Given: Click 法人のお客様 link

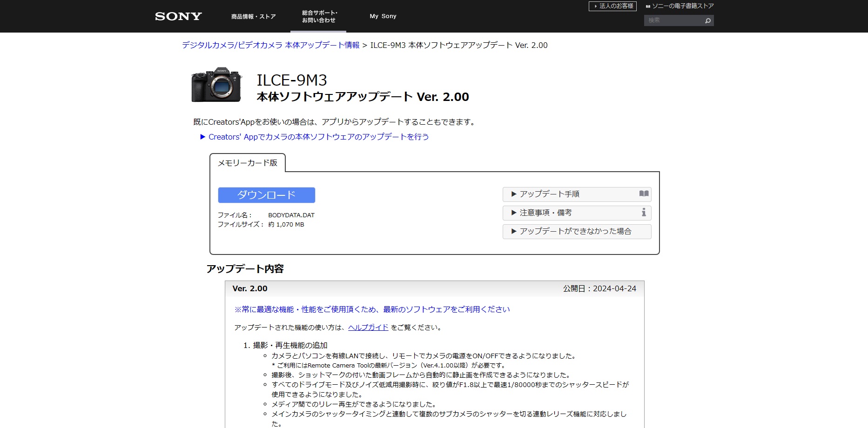Looking at the screenshot, I should 612,6.
